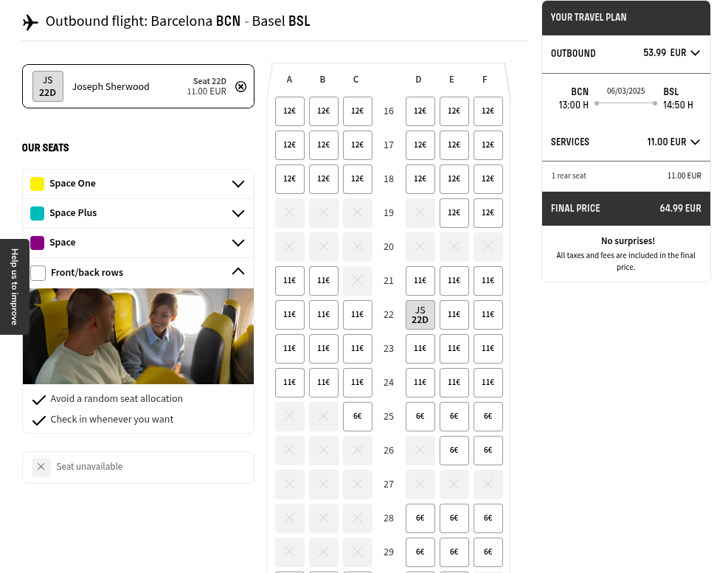The image size is (728, 573).
Task: Choose seat 23D at 11€
Action: 420,349
